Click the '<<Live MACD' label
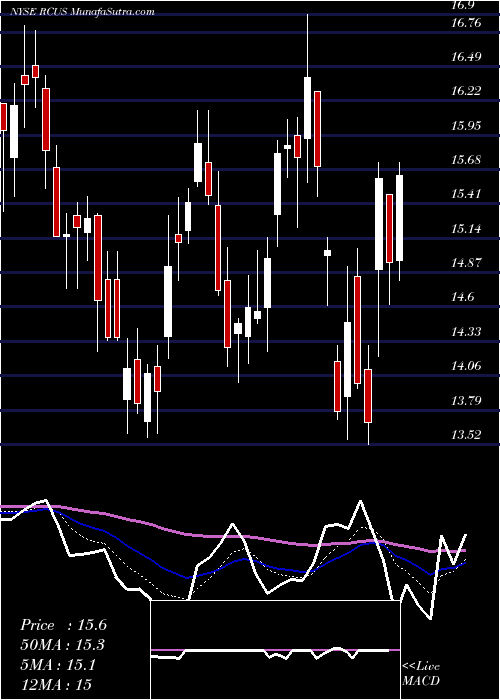500x700 pixels. coord(421,674)
